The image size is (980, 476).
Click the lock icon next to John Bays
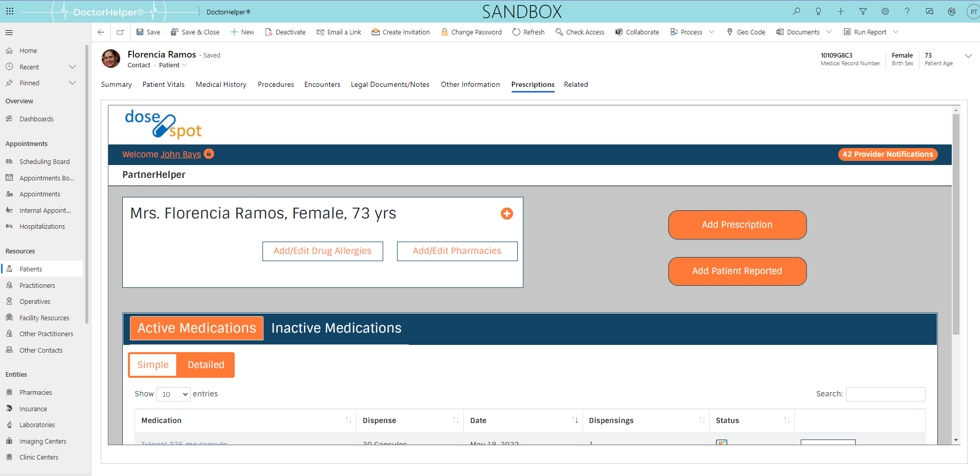click(x=209, y=154)
